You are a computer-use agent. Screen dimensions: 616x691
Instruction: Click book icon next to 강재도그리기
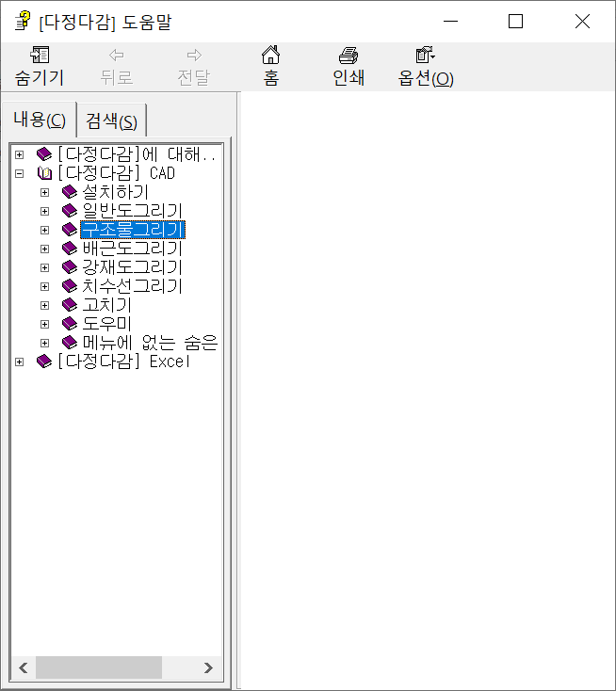pyautogui.click(x=70, y=267)
